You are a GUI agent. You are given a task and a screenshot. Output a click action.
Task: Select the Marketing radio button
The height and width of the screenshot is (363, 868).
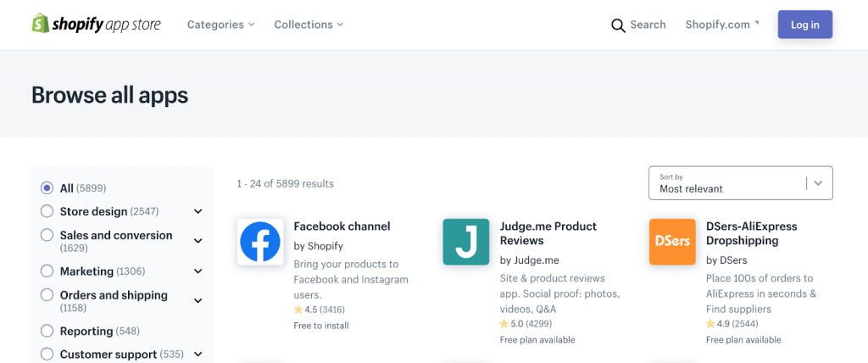[47, 271]
